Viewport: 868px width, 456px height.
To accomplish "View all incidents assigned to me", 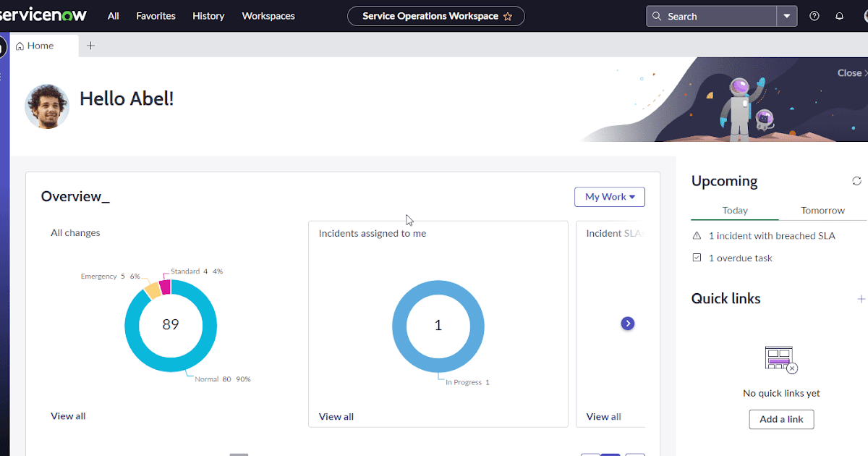I will (x=336, y=416).
